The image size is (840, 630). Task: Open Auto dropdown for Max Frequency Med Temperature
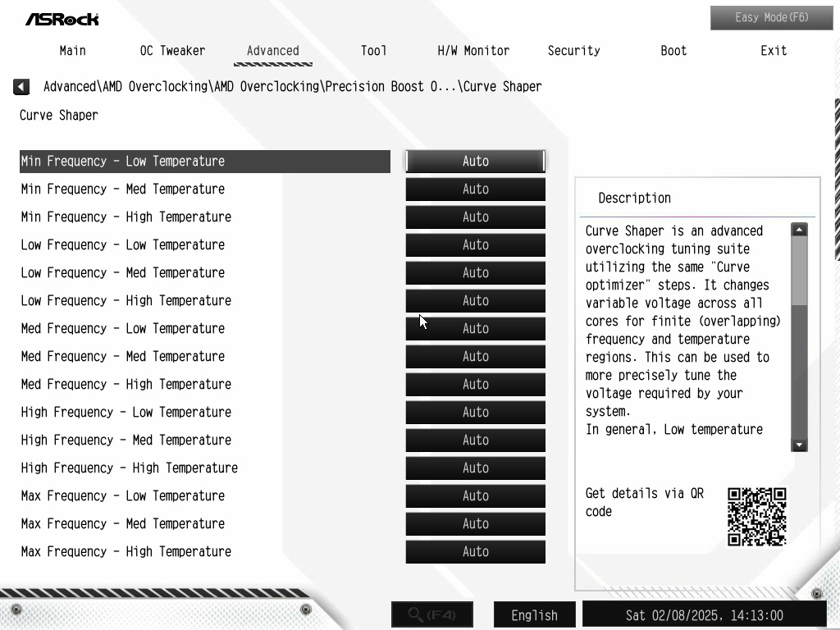pyautogui.click(x=476, y=523)
